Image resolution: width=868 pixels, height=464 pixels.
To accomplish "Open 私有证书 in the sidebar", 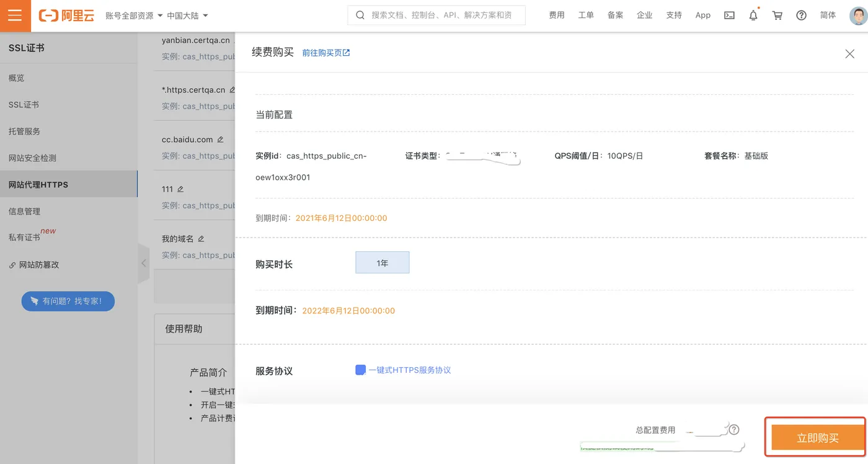I will tap(24, 238).
